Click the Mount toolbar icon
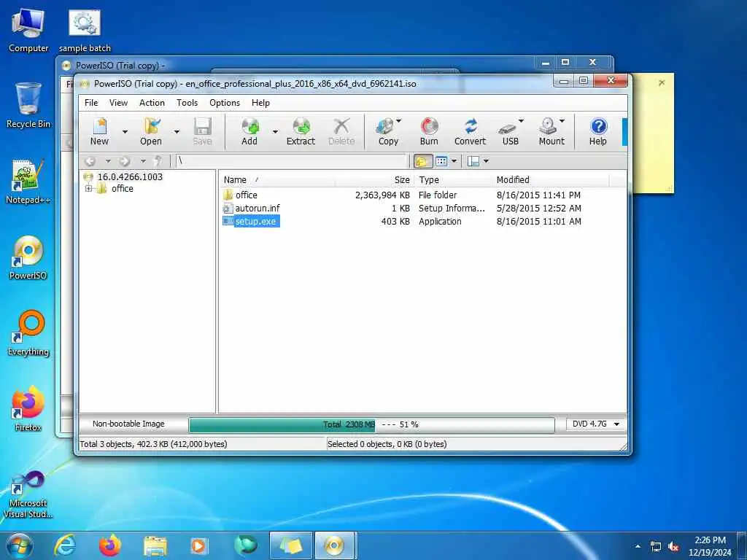This screenshot has width=747, height=560. pyautogui.click(x=551, y=131)
